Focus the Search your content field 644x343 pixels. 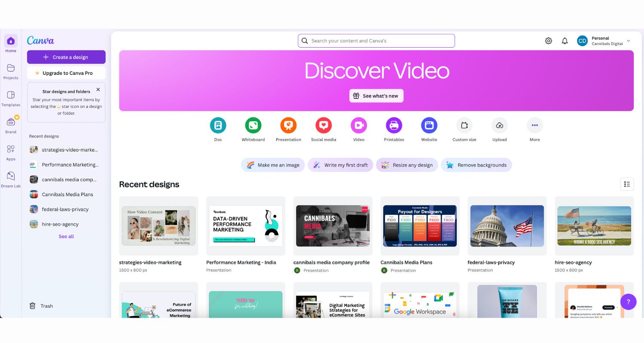[x=377, y=41]
